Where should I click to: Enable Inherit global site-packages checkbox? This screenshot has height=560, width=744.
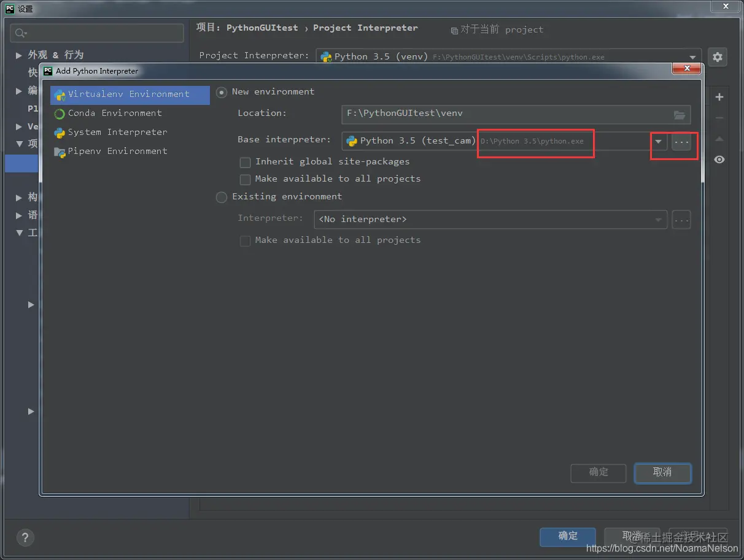click(x=245, y=162)
